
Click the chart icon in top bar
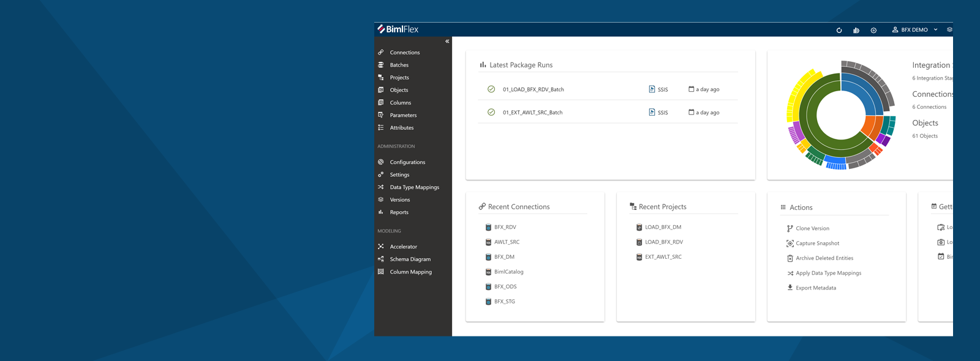856,30
